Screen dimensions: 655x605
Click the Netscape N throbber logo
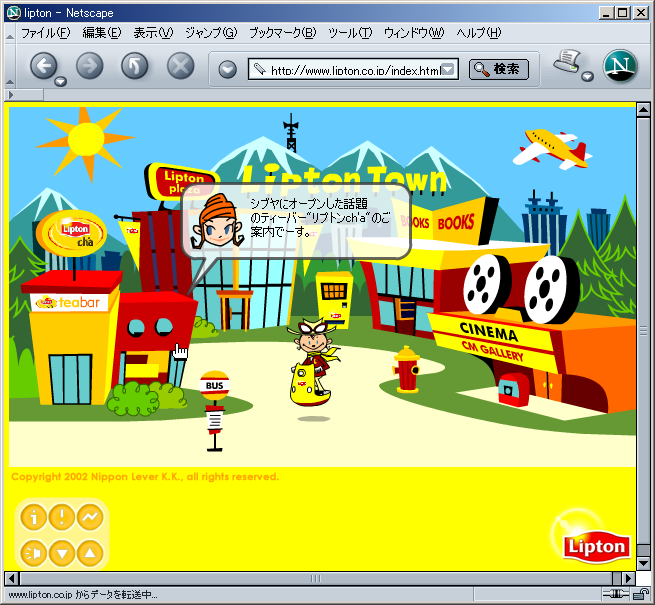point(620,66)
